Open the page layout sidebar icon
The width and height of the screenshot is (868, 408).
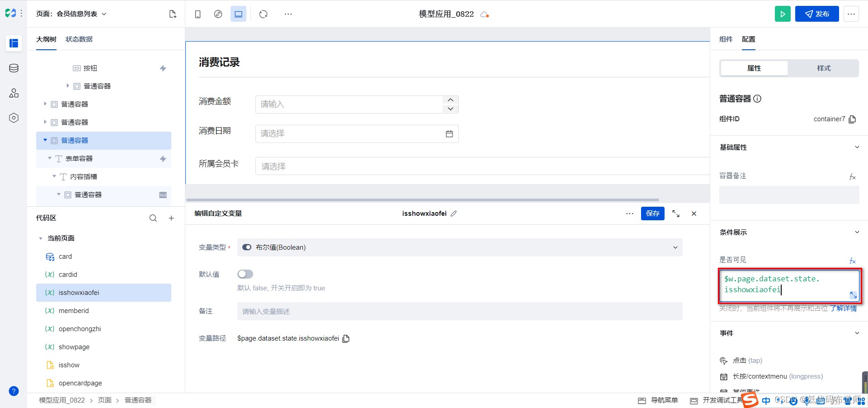tap(14, 43)
